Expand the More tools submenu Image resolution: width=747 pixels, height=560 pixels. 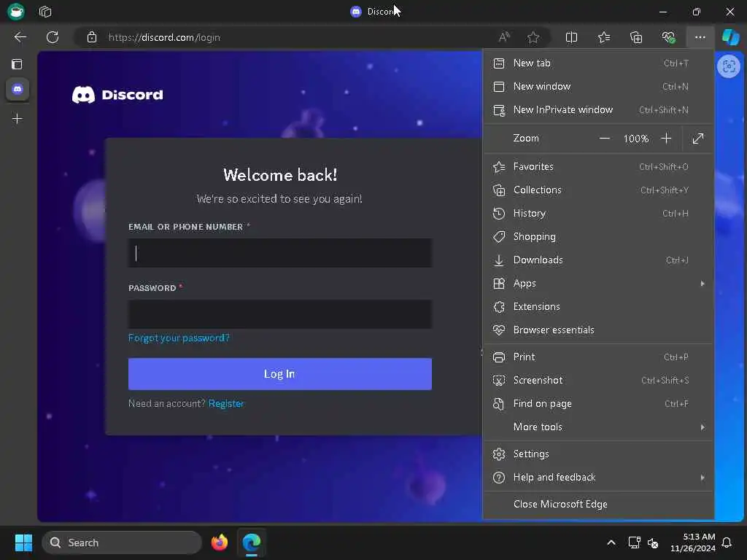(x=598, y=427)
